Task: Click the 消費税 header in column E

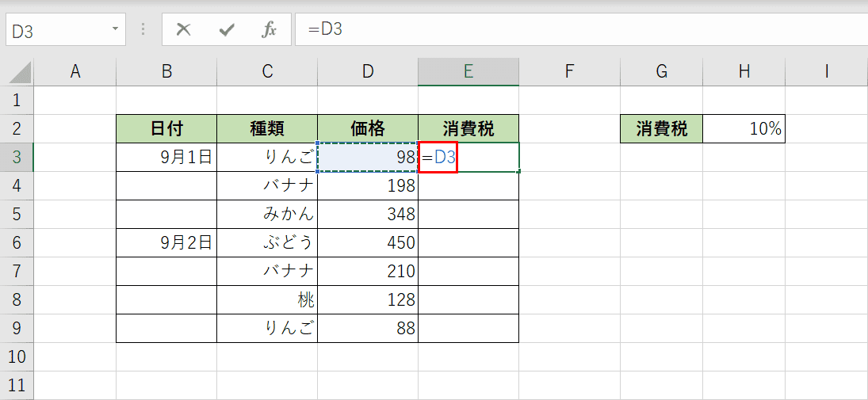Action: coord(468,129)
